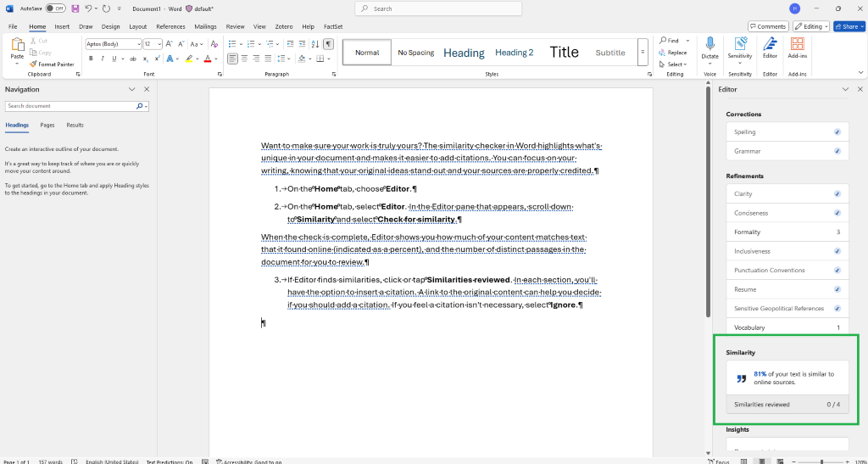Toggle Align Left paragraph button

(x=232, y=59)
